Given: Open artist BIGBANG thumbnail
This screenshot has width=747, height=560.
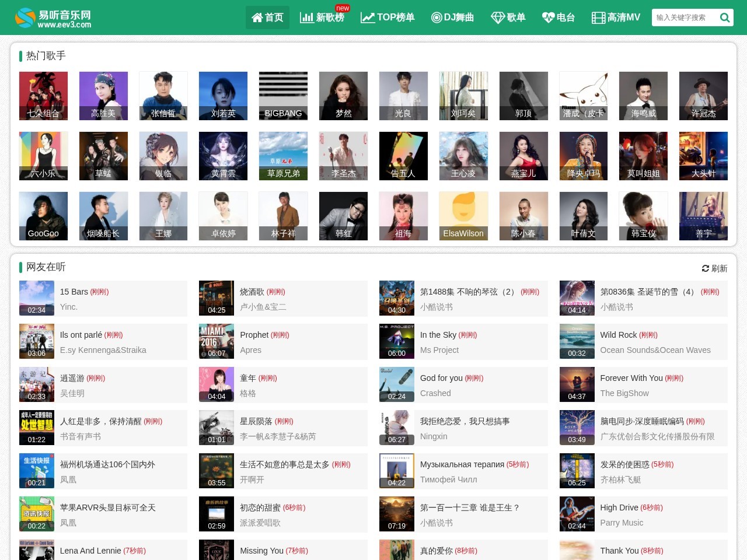Looking at the screenshot, I should coord(283,96).
